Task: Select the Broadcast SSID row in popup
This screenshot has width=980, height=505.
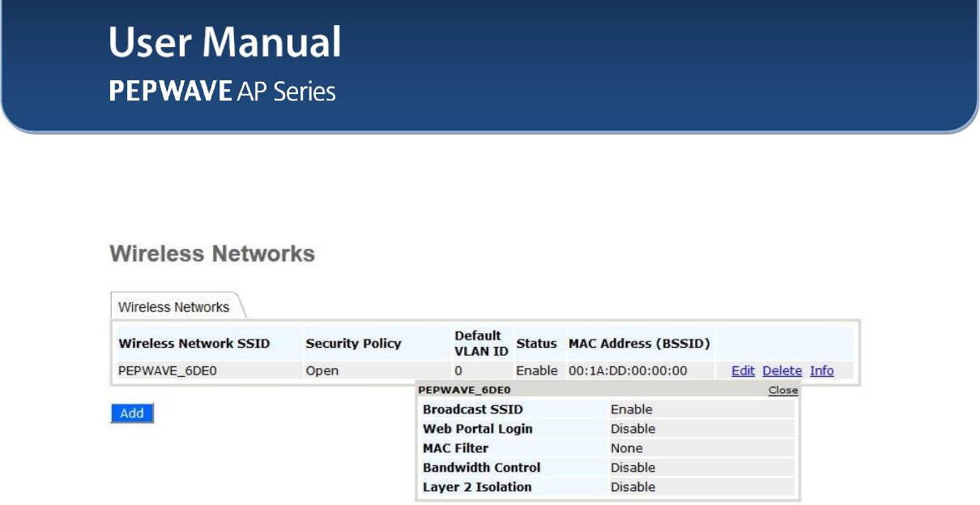Action: coord(607,409)
